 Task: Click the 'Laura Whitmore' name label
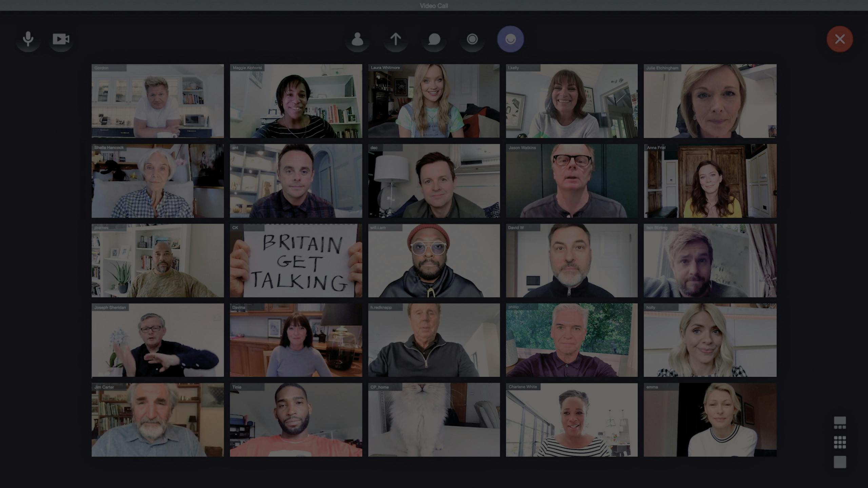click(x=385, y=68)
